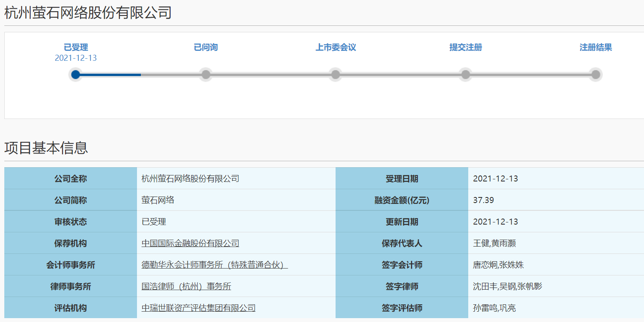
Task: Open the 国浩律师（杭州）事务所 link
Action: click(187, 286)
